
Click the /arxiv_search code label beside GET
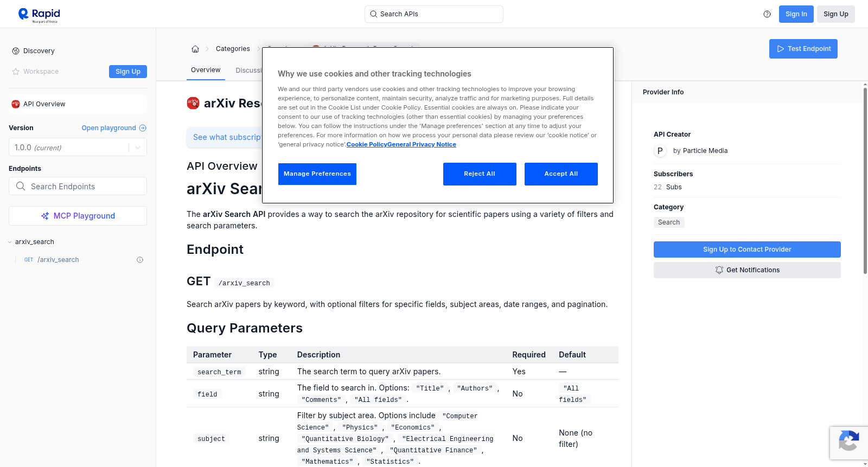pyautogui.click(x=244, y=283)
